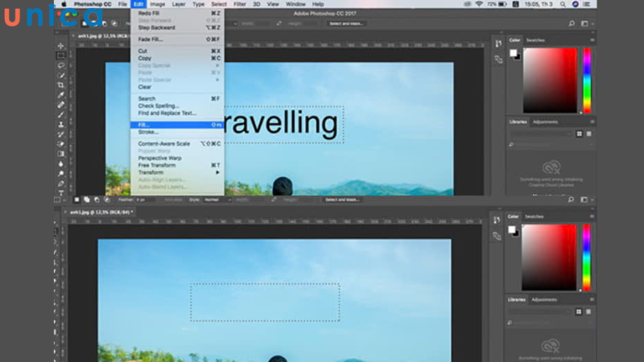Screen dimensions: 644x362
Task: Enable Intersect with selection mode in lower options bar
Action: (x=107, y=200)
